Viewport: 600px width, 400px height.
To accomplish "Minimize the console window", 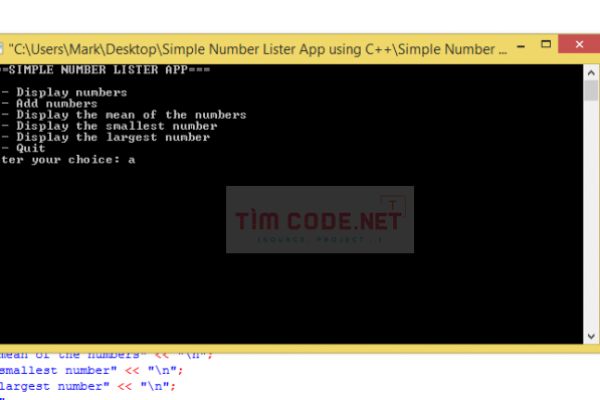I will (521, 46).
